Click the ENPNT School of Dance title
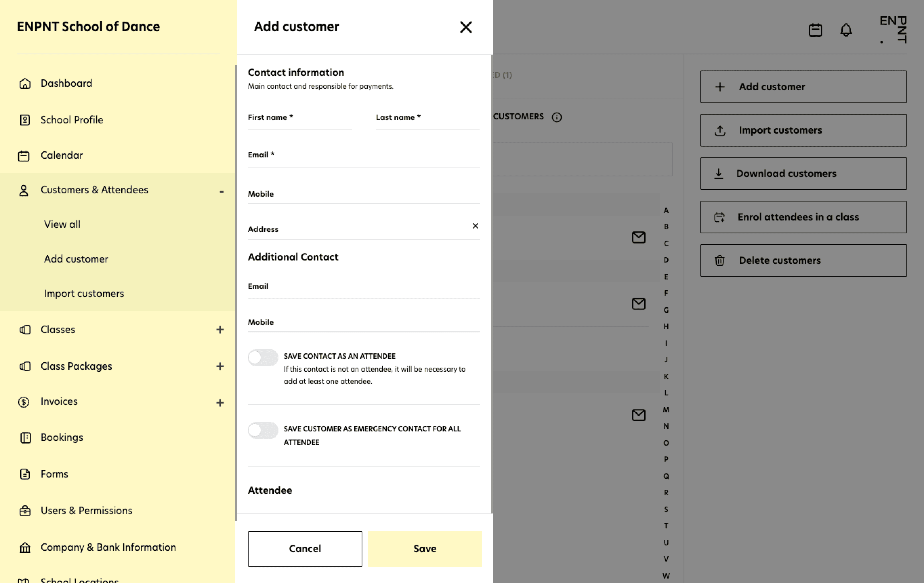Image resolution: width=924 pixels, height=583 pixels. [x=88, y=26]
